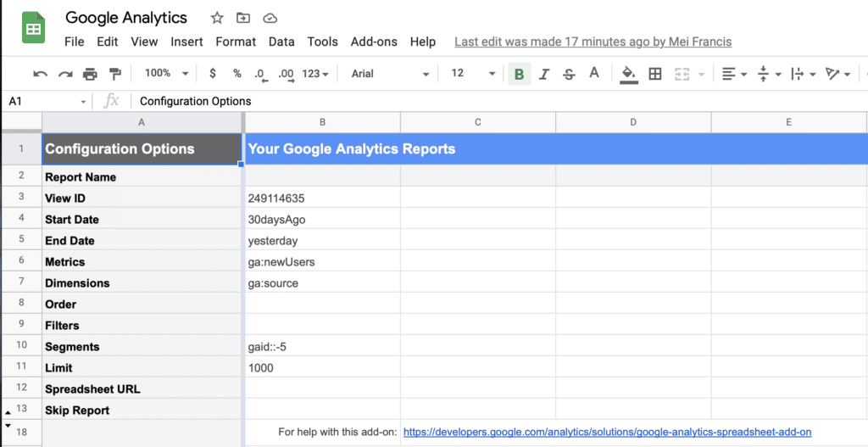
Task: Select column B header
Action: (x=323, y=122)
